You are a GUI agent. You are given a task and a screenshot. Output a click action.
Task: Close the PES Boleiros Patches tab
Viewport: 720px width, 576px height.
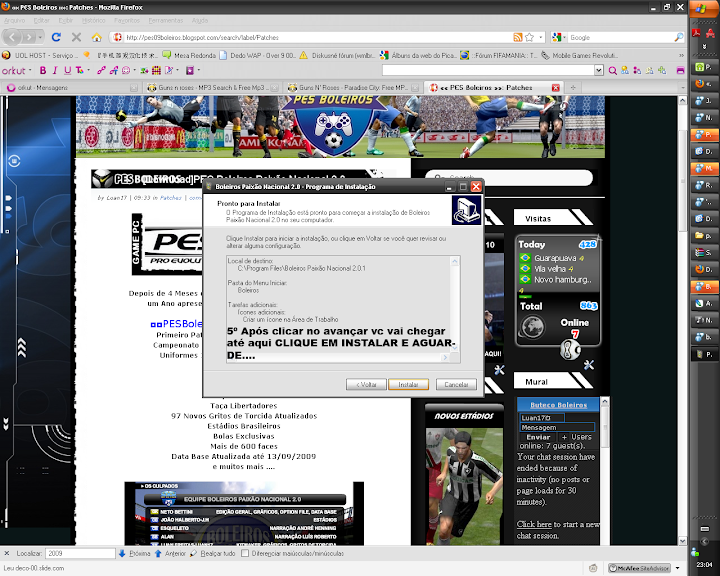point(556,87)
